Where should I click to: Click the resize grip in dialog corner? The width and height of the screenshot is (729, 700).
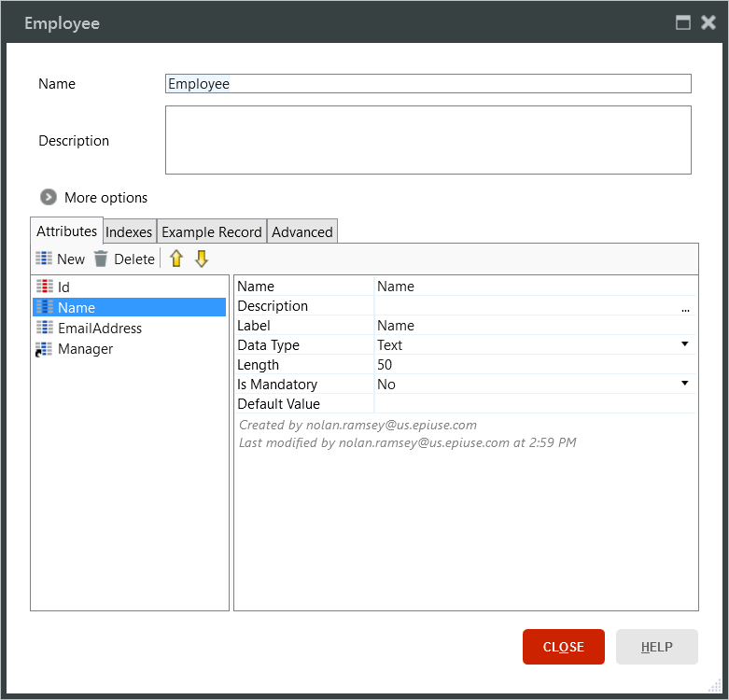[714, 686]
